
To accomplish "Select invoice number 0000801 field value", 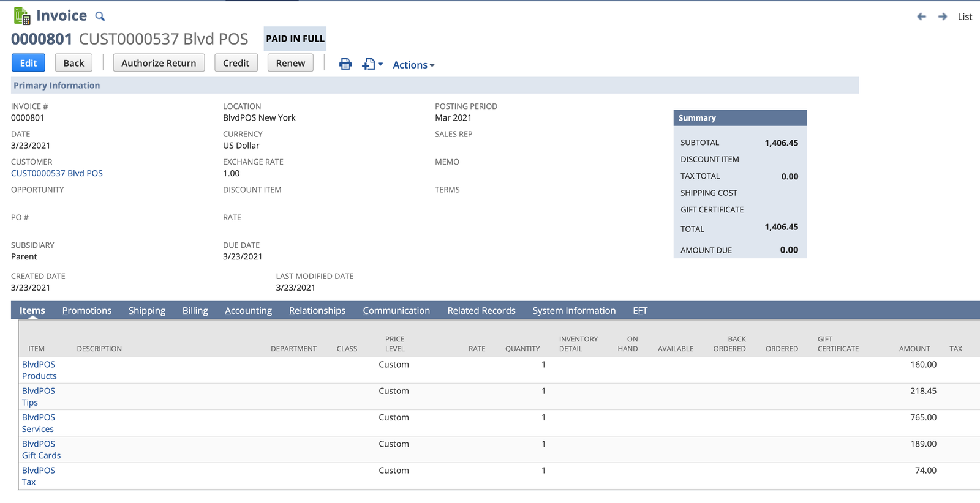I will [x=28, y=118].
